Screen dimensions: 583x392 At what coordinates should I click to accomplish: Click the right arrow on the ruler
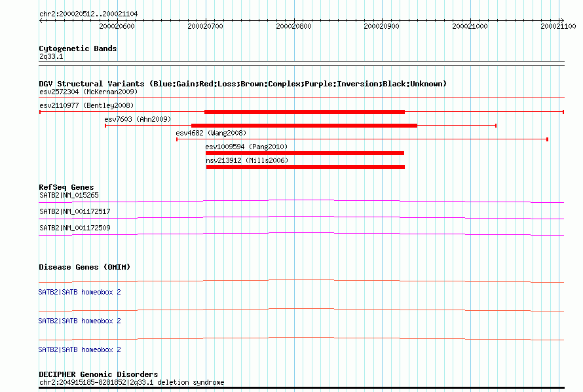tap(562, 20)
